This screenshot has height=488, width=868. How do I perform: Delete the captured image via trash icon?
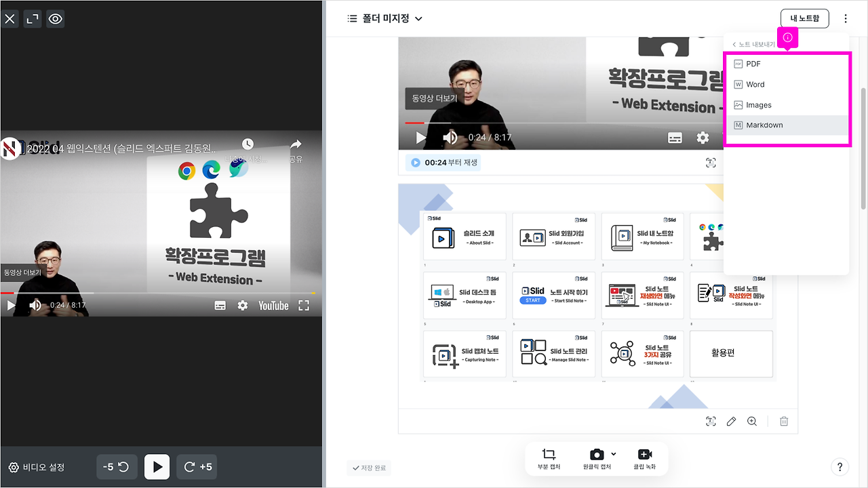coord(783,421)
